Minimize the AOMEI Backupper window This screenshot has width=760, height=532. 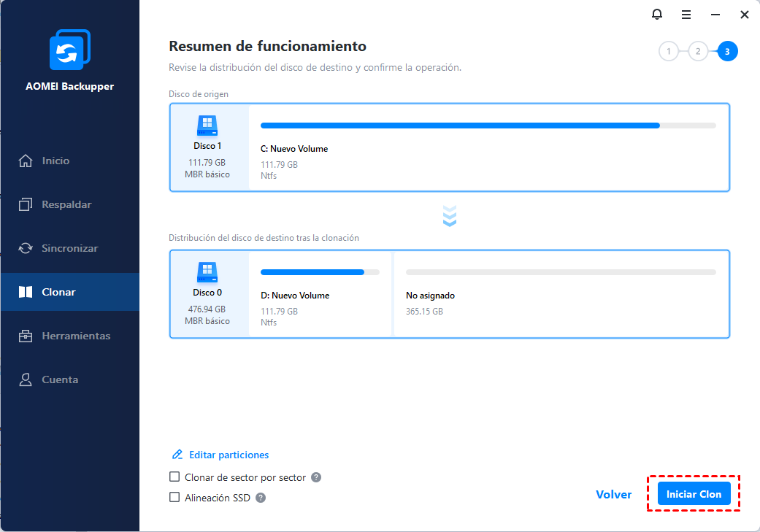point(715,15)
